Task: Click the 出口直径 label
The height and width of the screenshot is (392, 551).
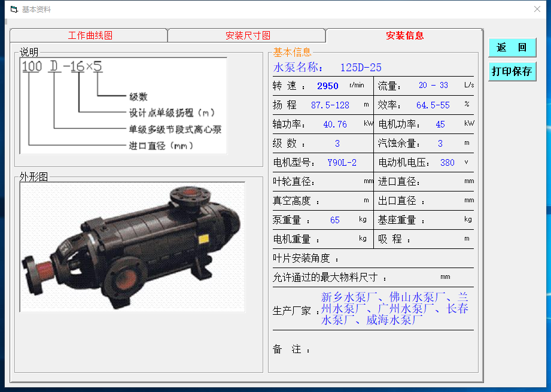Action: (401, 200)
